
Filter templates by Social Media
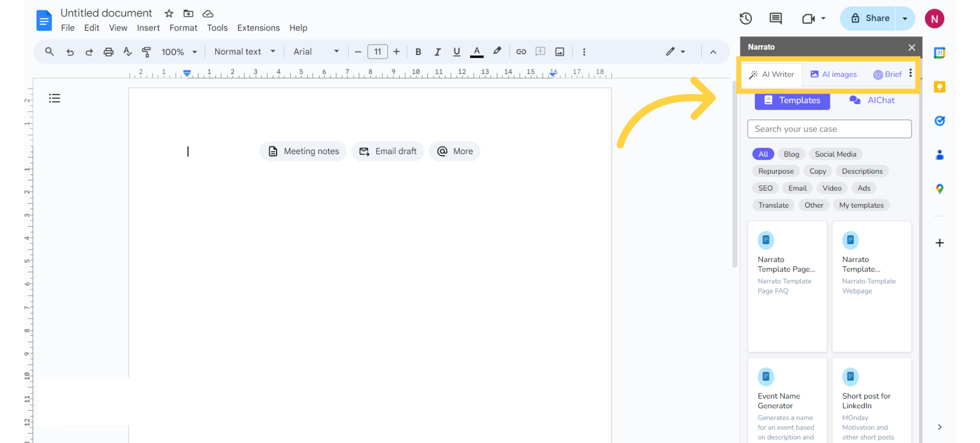point(836,154)
